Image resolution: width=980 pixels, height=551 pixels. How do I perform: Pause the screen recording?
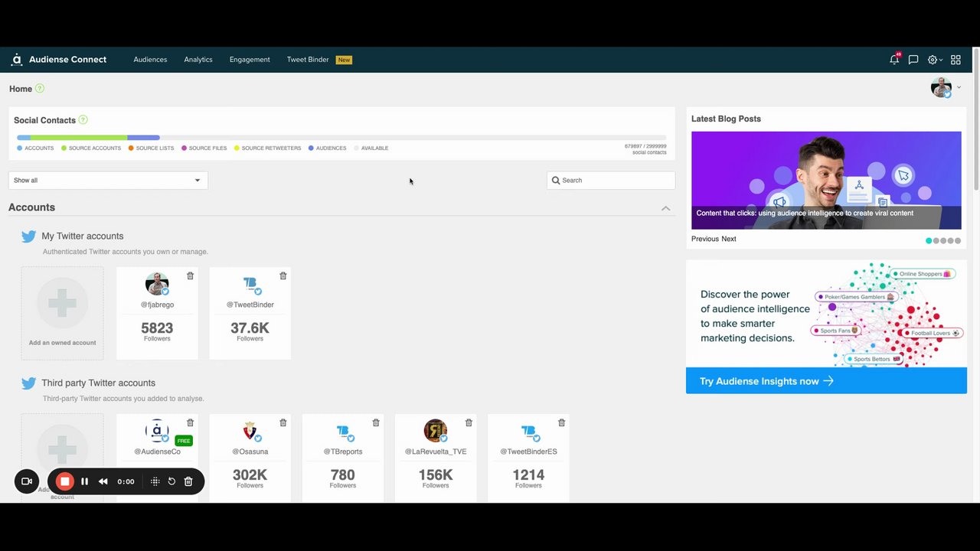(85, 481)
